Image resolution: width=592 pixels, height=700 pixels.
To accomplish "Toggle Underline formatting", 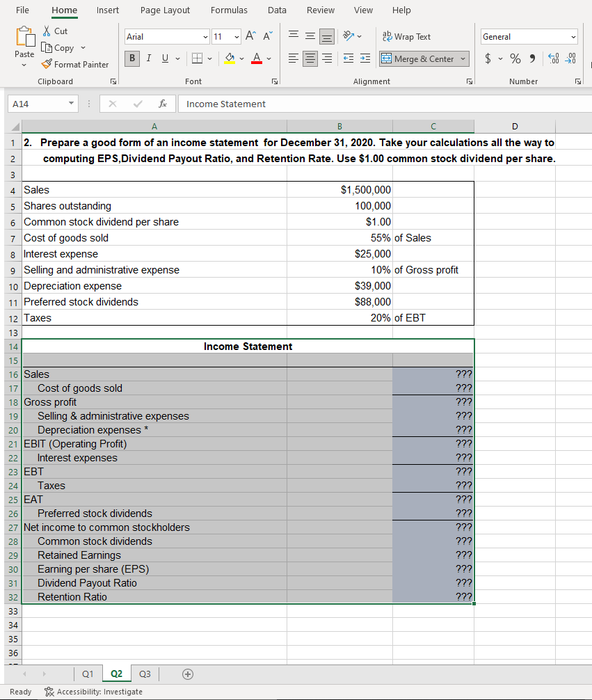I will point(165,58).
